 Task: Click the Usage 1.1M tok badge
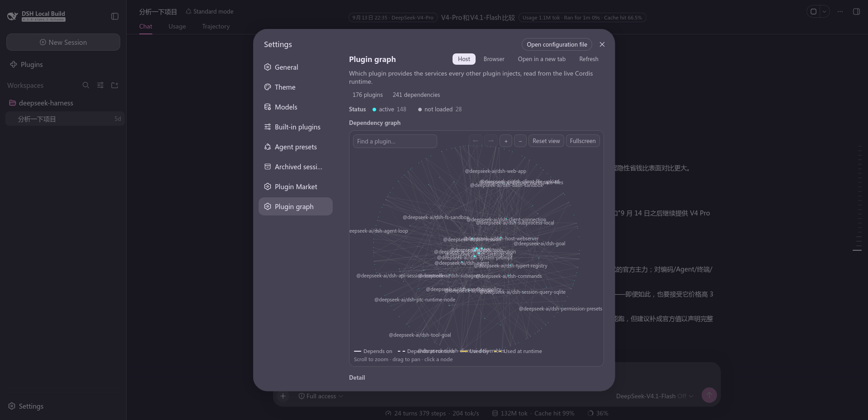(582, 18)
